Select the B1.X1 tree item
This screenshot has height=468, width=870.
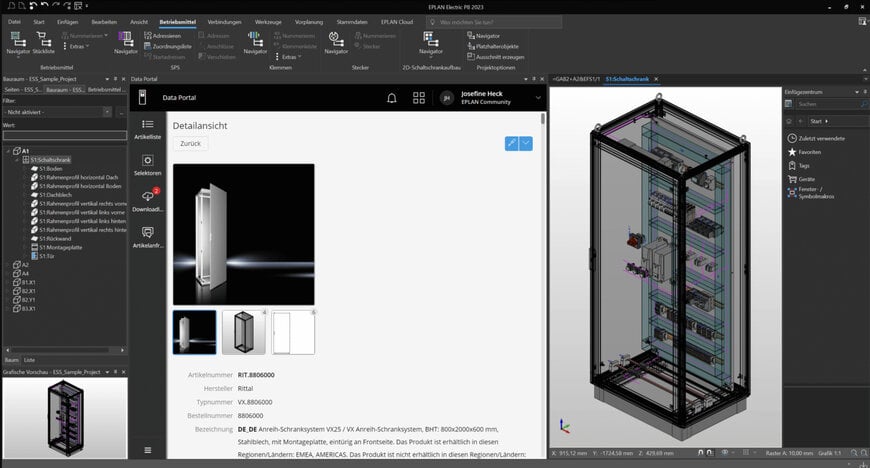coord(28,283)
